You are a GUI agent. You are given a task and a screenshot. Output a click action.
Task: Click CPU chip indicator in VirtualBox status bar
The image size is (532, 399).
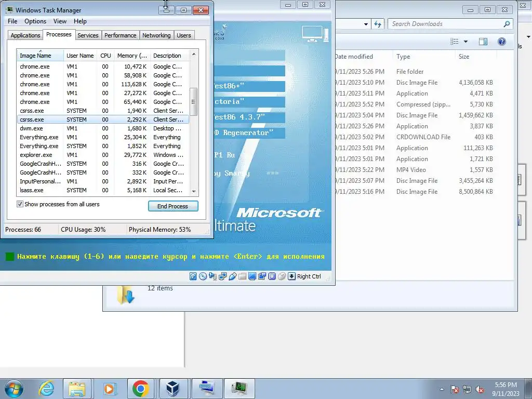pyautogui.click(x=272, y=276)
